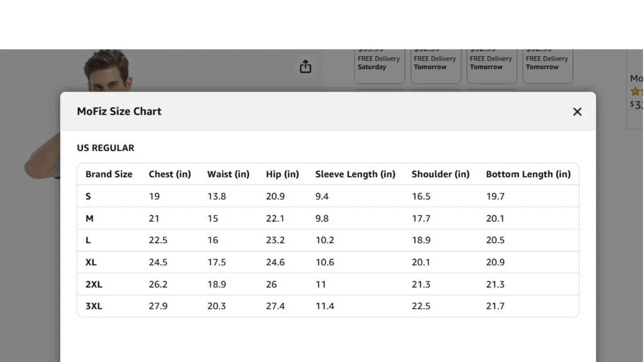Select the S size row label
The width and height of the screenshot is (644, 362).
(88, 196)
